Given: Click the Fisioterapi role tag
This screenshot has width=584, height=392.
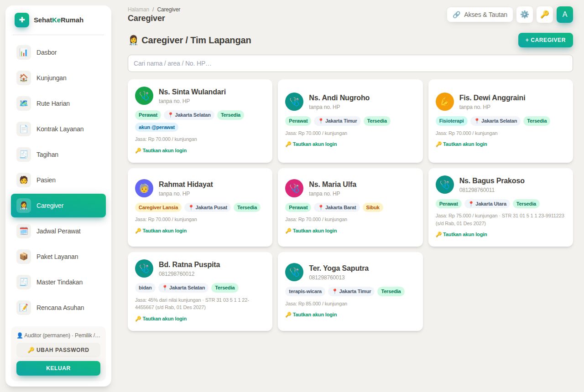Looking at the screenshot, I should (452, 121).
